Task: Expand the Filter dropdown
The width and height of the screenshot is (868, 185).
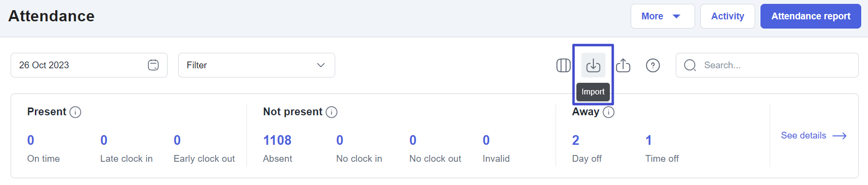Action: (257, 65)
